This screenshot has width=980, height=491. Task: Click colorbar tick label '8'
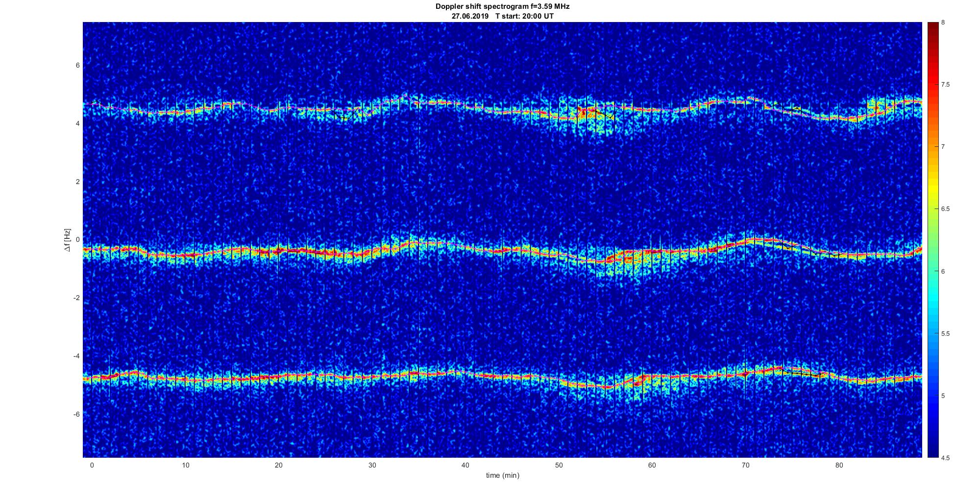click(943, 23)
